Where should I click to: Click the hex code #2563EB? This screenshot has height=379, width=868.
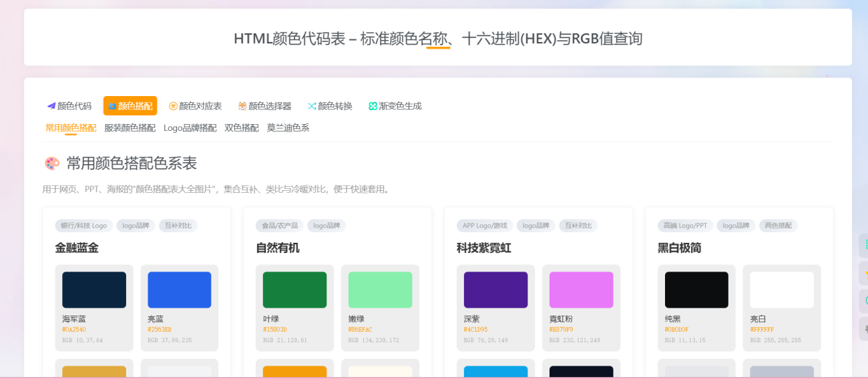click(160, 330)
